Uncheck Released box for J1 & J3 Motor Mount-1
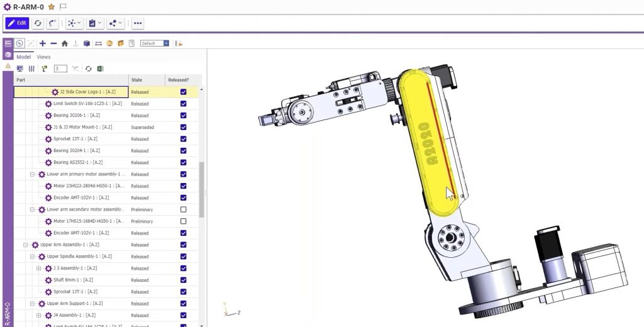Screen dimensions: 644x327 (183, 127)
